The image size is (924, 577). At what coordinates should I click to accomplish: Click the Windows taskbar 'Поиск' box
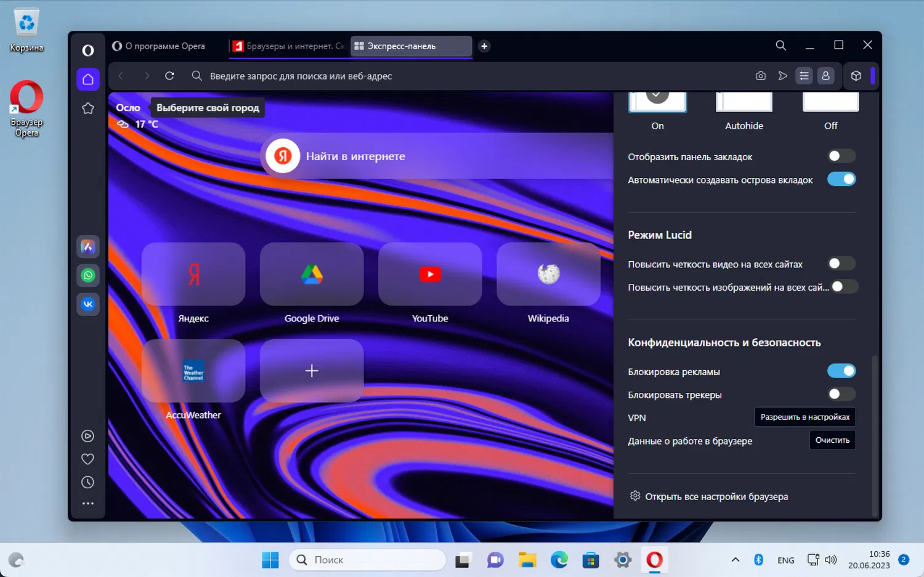367,560
